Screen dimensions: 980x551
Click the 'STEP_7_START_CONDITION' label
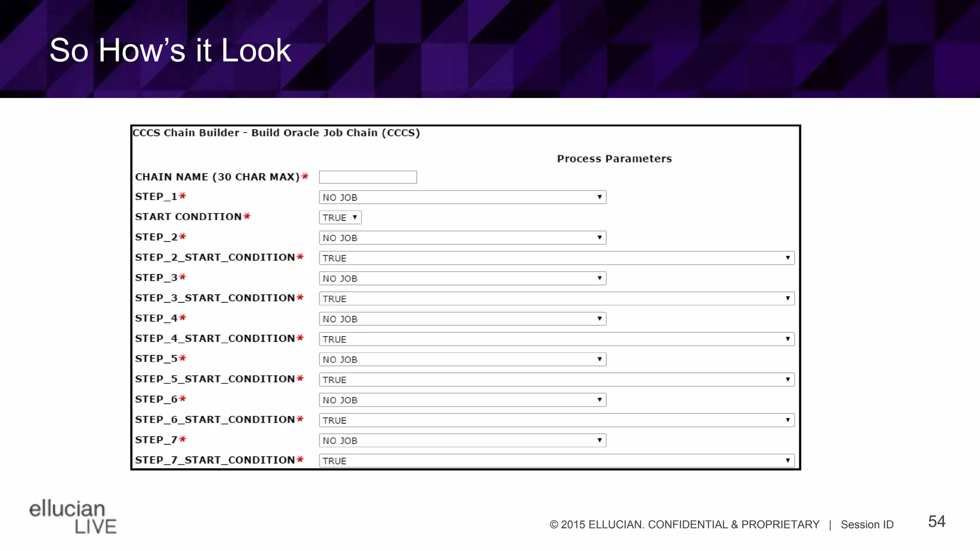pyautogui.click(x=215, y=460)
